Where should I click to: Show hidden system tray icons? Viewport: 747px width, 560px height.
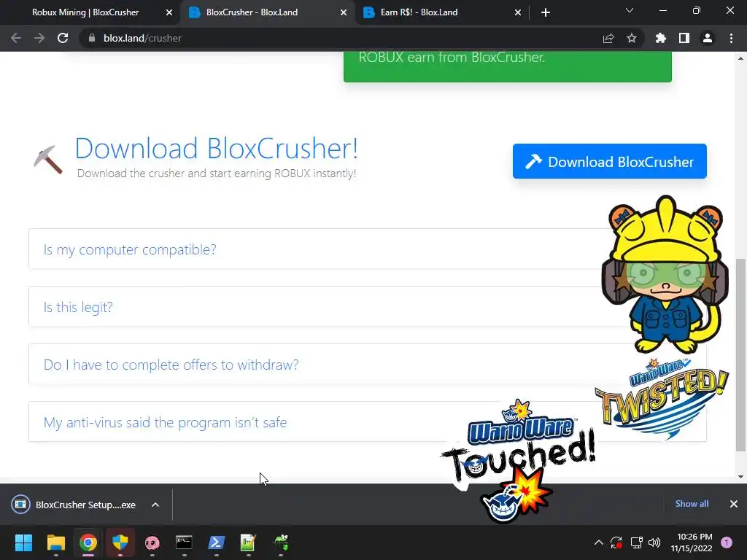[599, 542]
